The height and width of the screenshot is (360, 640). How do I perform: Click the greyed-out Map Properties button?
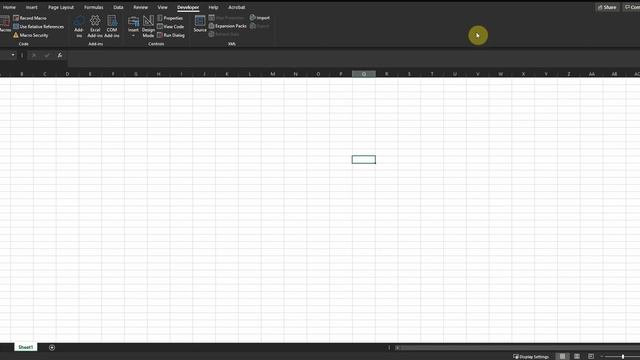226,18
